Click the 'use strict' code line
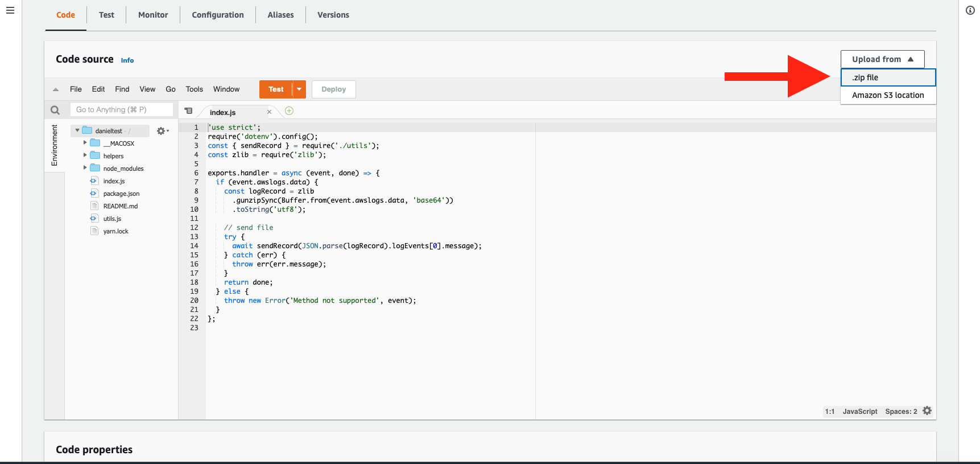Image resolution: width=980 pixels, height=464 pixels. coord(234,128)
